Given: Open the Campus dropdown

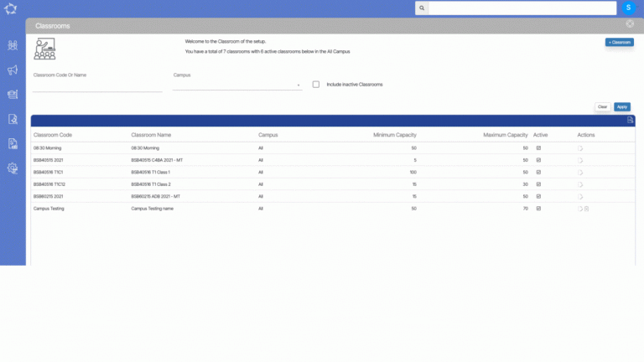Looking at the screenshot, I should (237, 85).
